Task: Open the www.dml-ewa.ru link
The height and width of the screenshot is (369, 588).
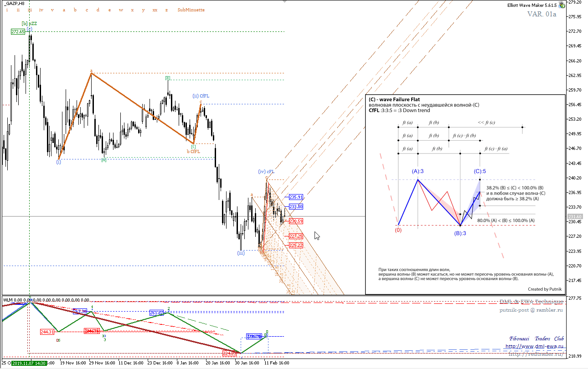Action: 534,346
